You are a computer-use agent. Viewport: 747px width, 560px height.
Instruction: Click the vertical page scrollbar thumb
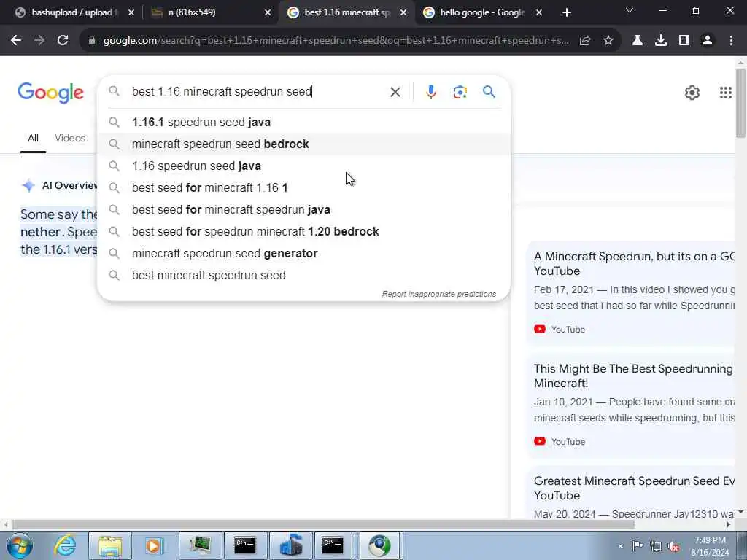click(x=740, y=104)
